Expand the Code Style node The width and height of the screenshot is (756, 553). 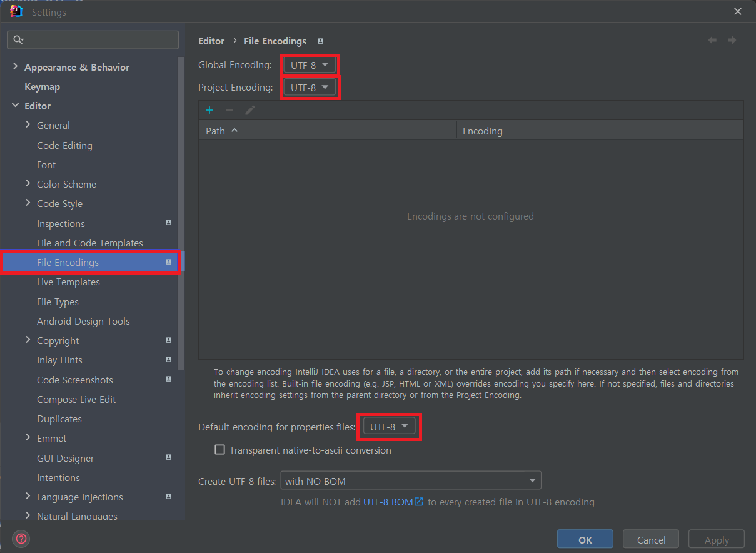[x=28, y=203]
